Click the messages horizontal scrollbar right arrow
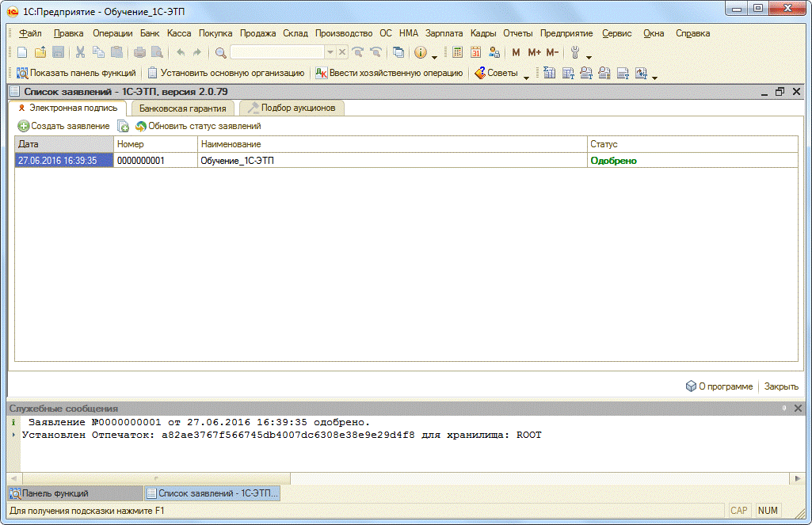The height and width of the screenshot is (525, 812). click(x=798, y=478)
